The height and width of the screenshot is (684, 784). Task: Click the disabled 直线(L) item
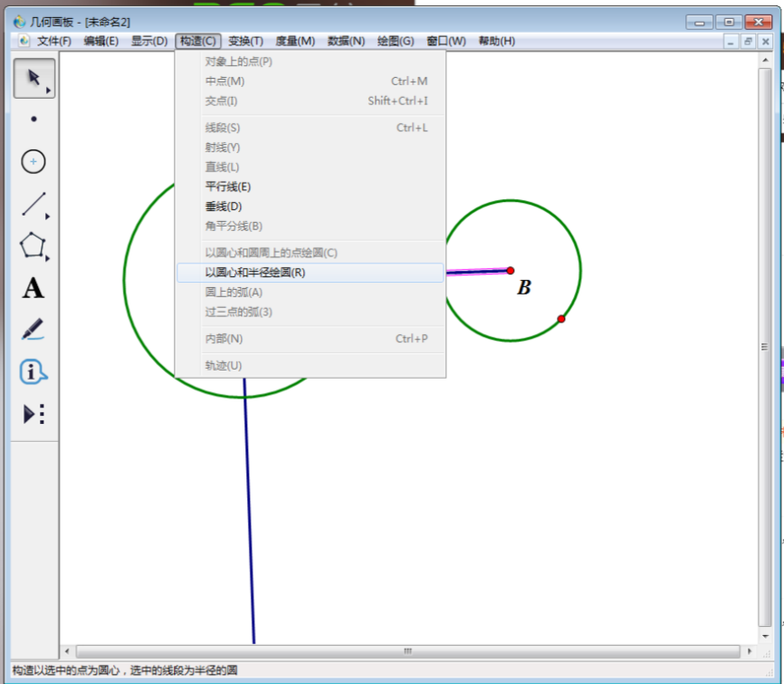coord(310,167)
